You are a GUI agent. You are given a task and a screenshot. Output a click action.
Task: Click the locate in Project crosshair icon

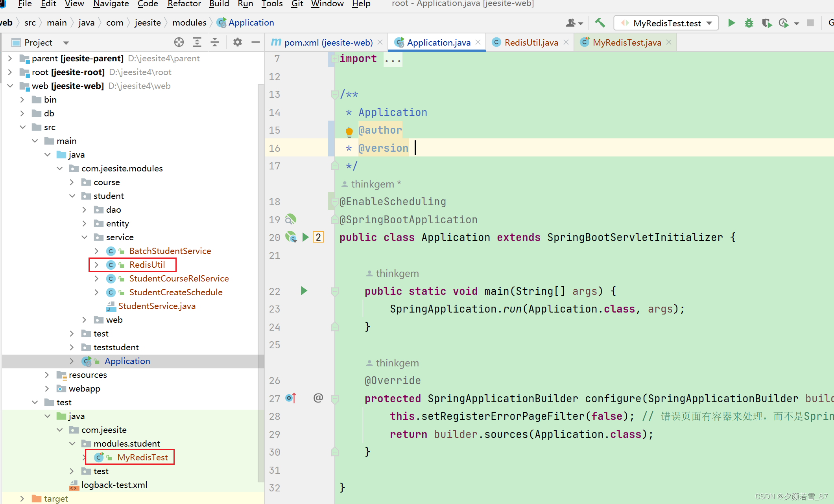tap(179, 42)
